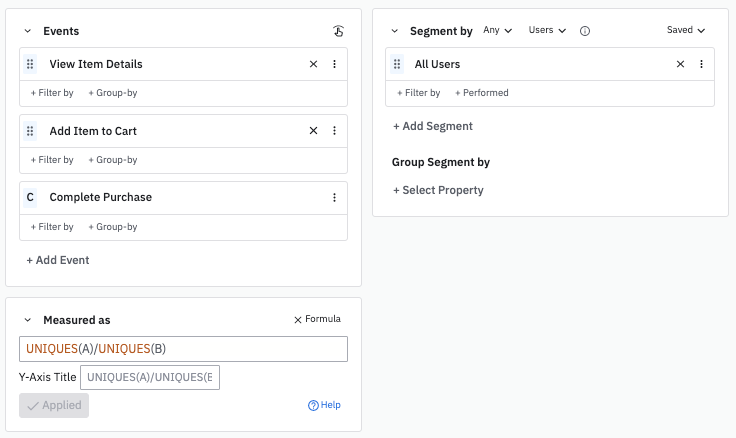The height and width of the screenshot is (438, 736).
Task: Remove the All Users segment
Action: coord(680,64)
